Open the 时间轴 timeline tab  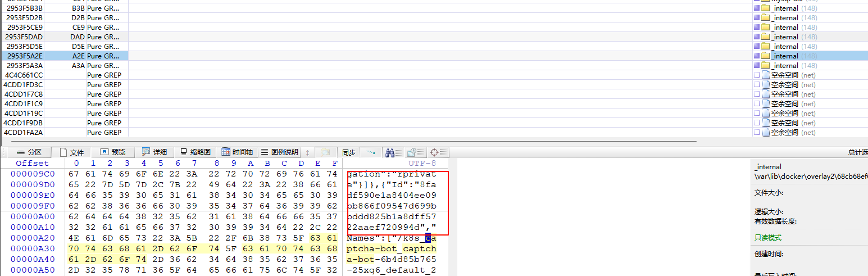(237, 152)
